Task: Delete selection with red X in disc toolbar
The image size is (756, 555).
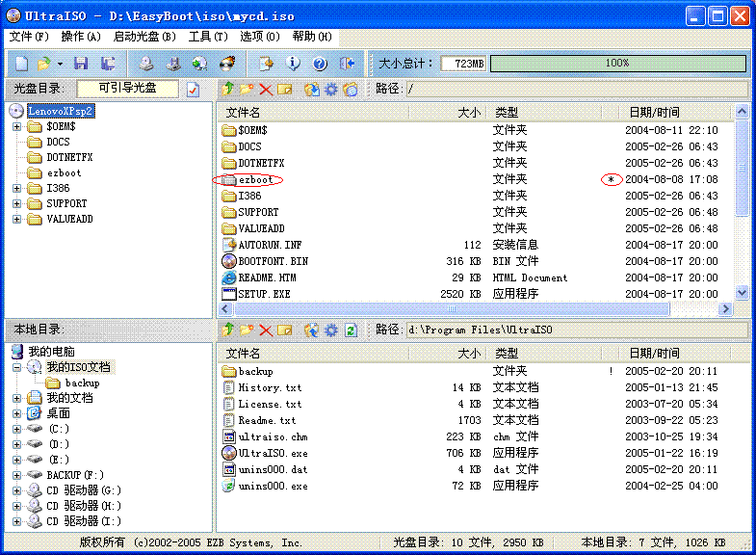Action: (x=266, y=90)
